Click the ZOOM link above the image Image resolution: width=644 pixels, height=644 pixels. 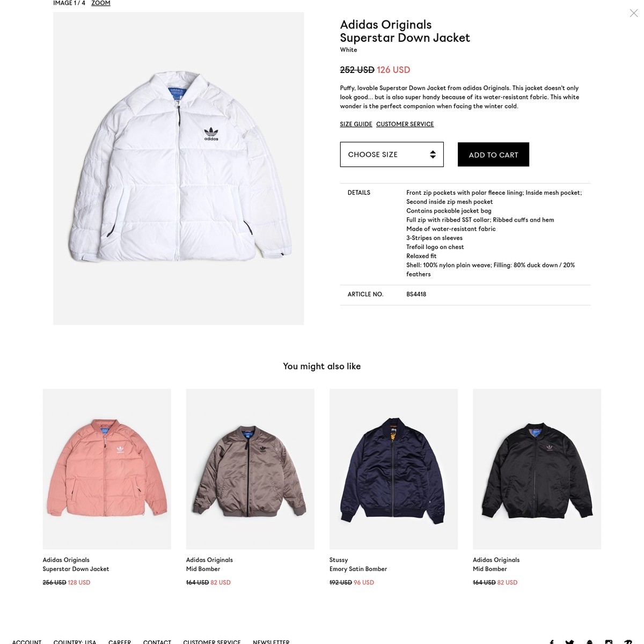pos(101,3)
